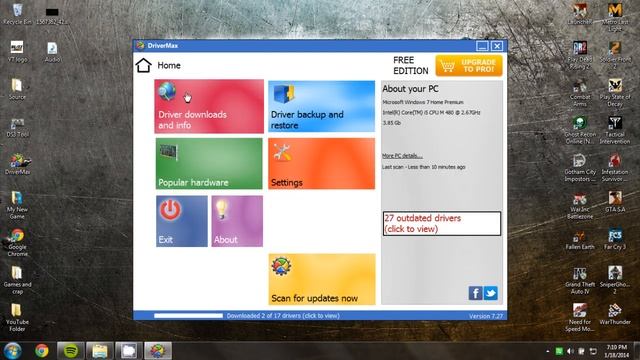Open the Driver downloads and info tile
This screenshot has height=360, width=640.
(209, 106)
